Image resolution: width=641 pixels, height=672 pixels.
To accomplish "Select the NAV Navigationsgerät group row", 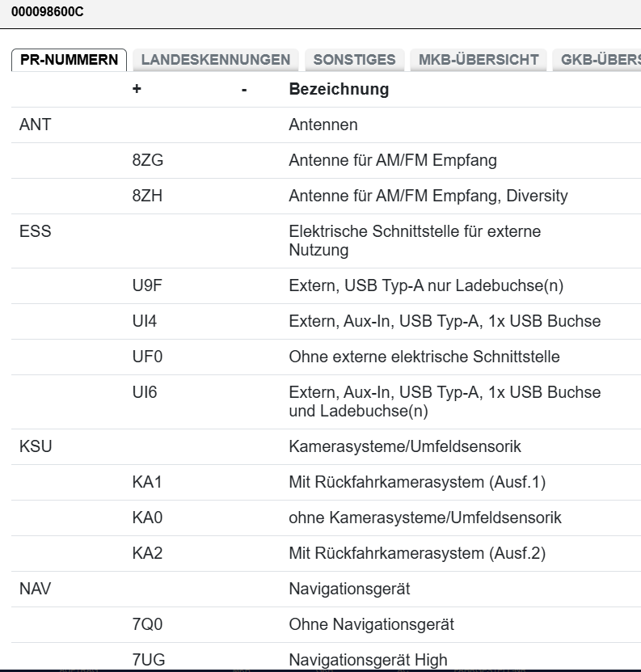I will tap(323, 589).
